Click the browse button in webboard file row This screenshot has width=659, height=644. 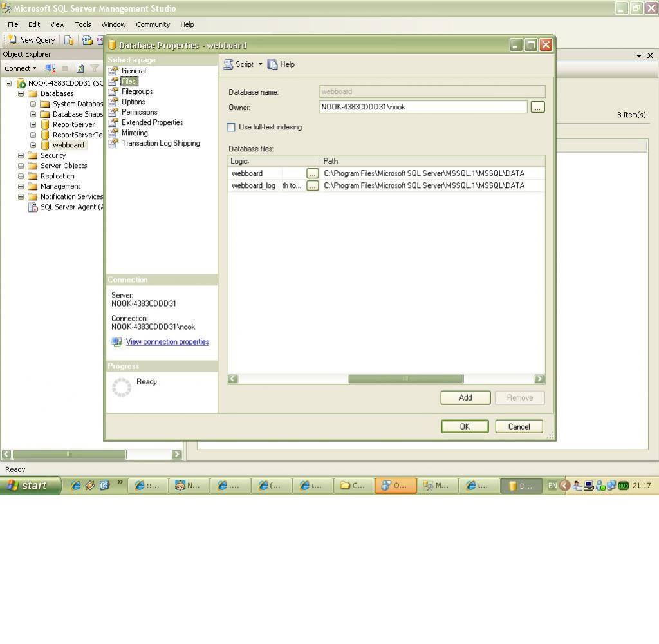coord(312,173)
